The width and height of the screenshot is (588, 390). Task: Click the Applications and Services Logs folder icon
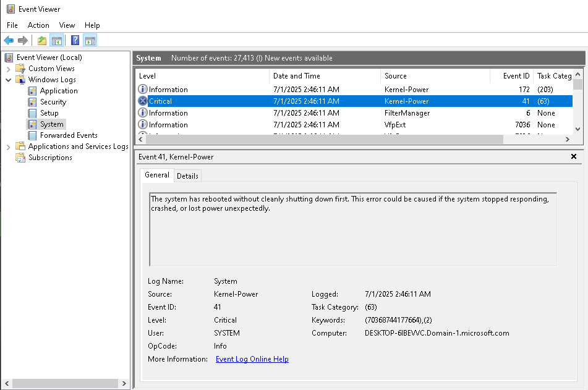point(20,146)
